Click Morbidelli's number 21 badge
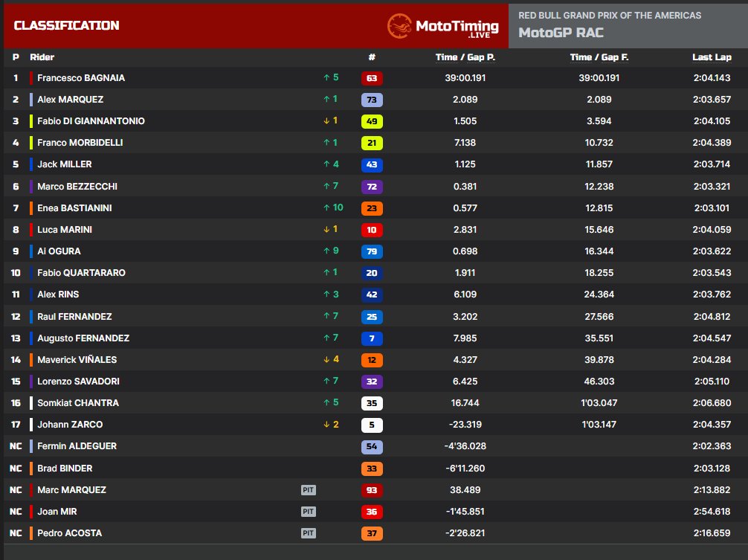Screen dimensions: 748x560 click(x=372, y=143)
